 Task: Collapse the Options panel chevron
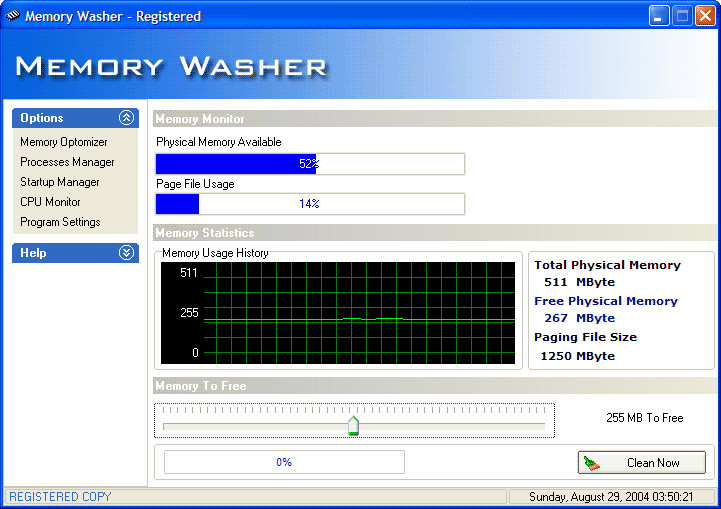tap(126, 118)
